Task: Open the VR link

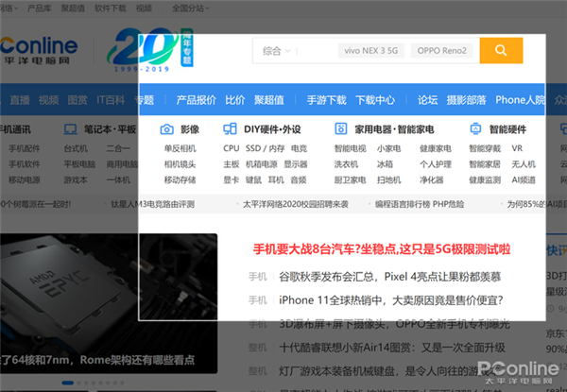Action: [x=517, y=148]
